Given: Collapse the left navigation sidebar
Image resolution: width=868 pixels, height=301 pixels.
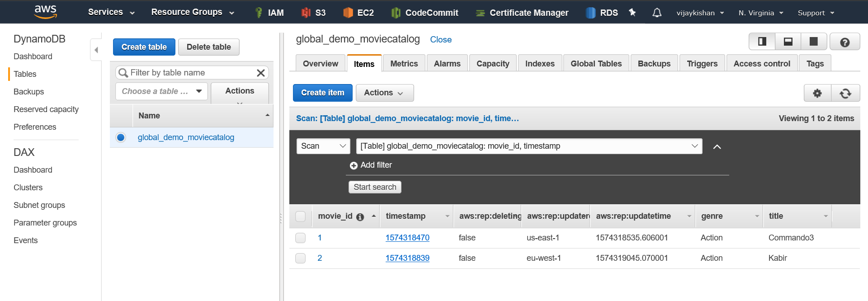Looking at the screenshot, I should pyautogui.click(x=96, y=50).
